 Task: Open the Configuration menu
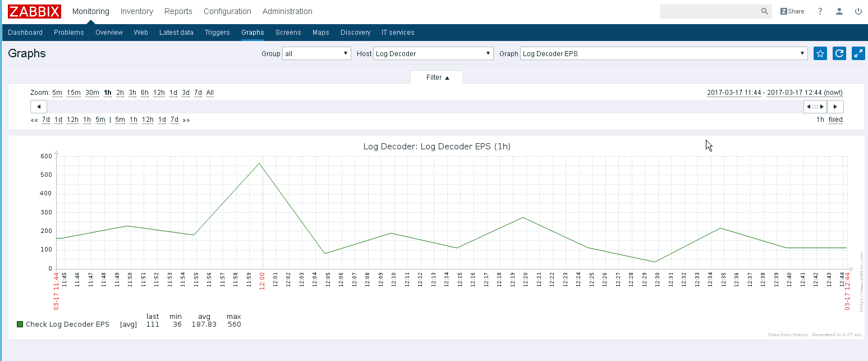[227, 11]
